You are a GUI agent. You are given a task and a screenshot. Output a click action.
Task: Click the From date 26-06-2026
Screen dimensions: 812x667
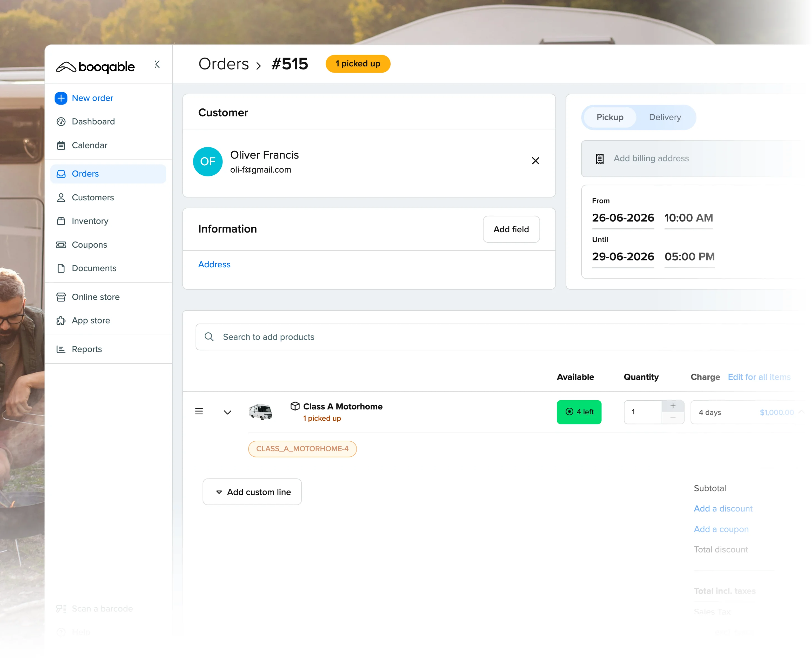click(623, 218)
